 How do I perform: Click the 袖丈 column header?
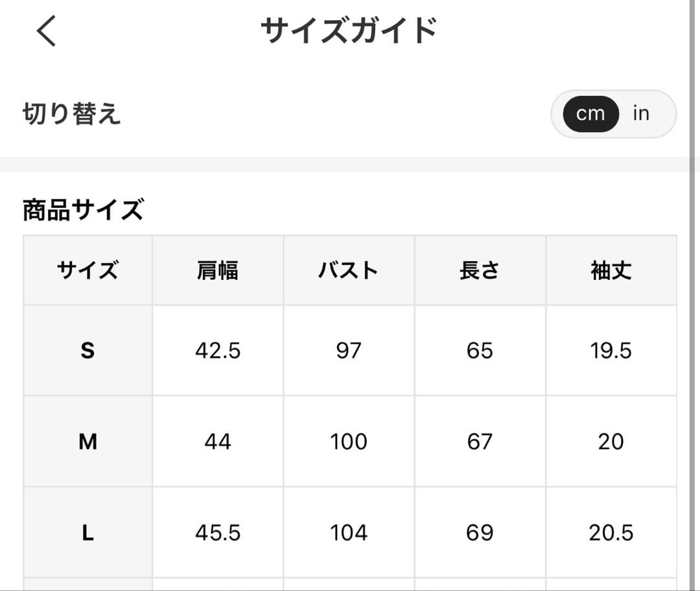click(x=611, y=270)
